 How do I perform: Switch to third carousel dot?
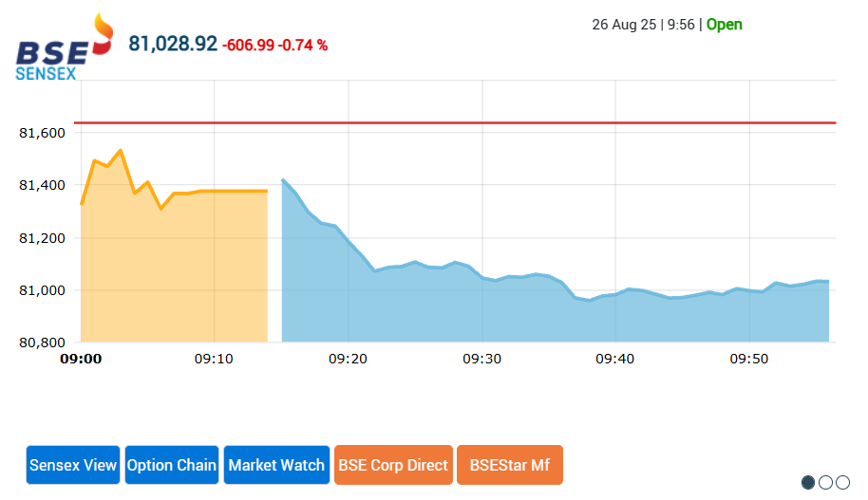(842, 482)
